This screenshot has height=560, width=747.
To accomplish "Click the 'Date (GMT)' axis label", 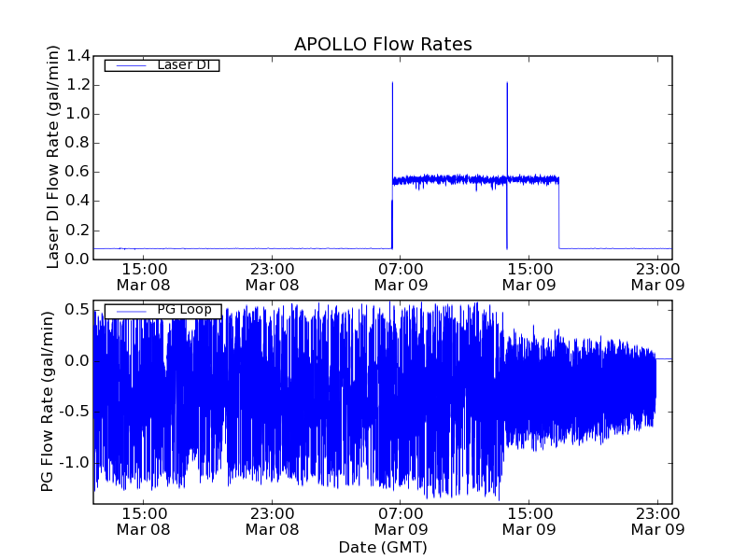I will 383,547.
